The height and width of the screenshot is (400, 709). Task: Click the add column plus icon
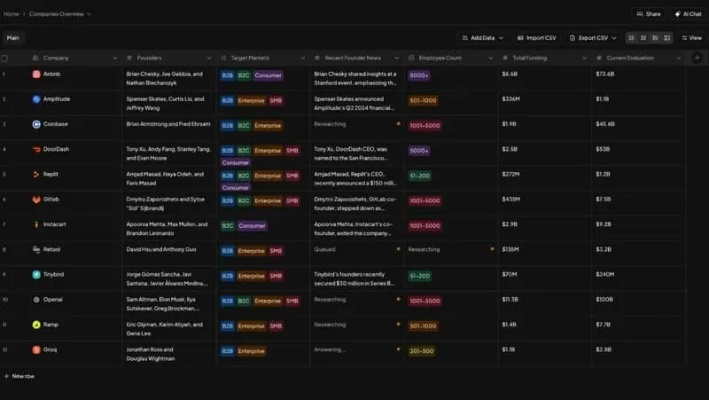click(697, 58)
